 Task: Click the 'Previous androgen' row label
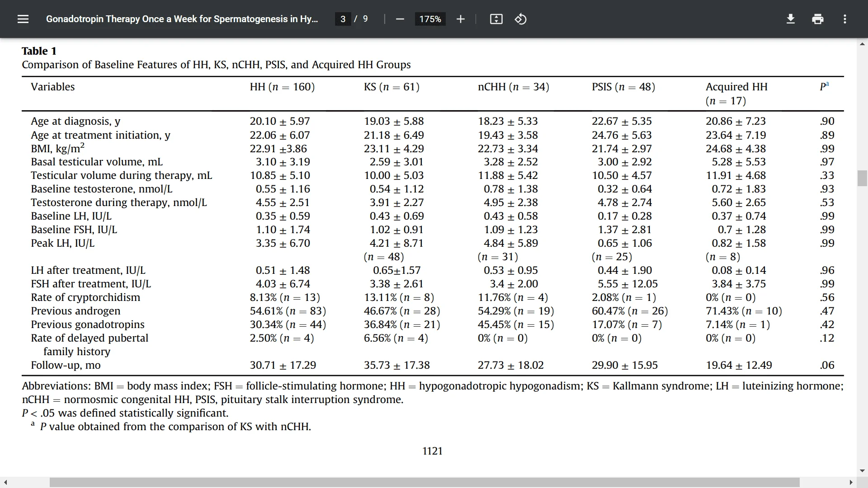click(75, 311)
